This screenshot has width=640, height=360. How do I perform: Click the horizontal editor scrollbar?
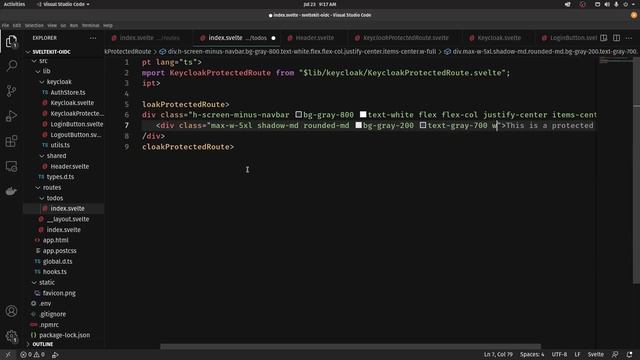[x=350, y=347]
